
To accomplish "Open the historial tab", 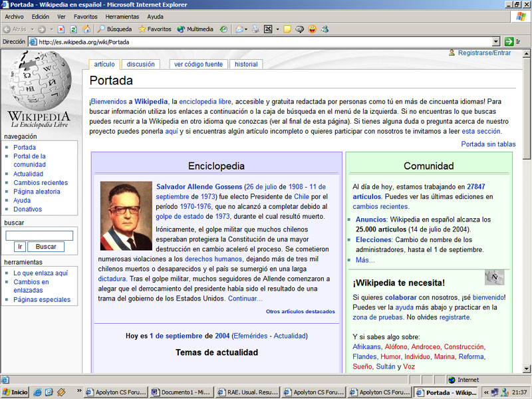I will click(x=246, y=65).
